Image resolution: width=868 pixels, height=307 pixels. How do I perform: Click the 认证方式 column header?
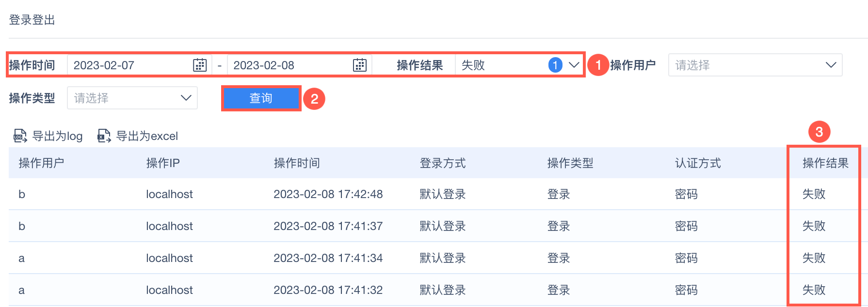[698, 163]
